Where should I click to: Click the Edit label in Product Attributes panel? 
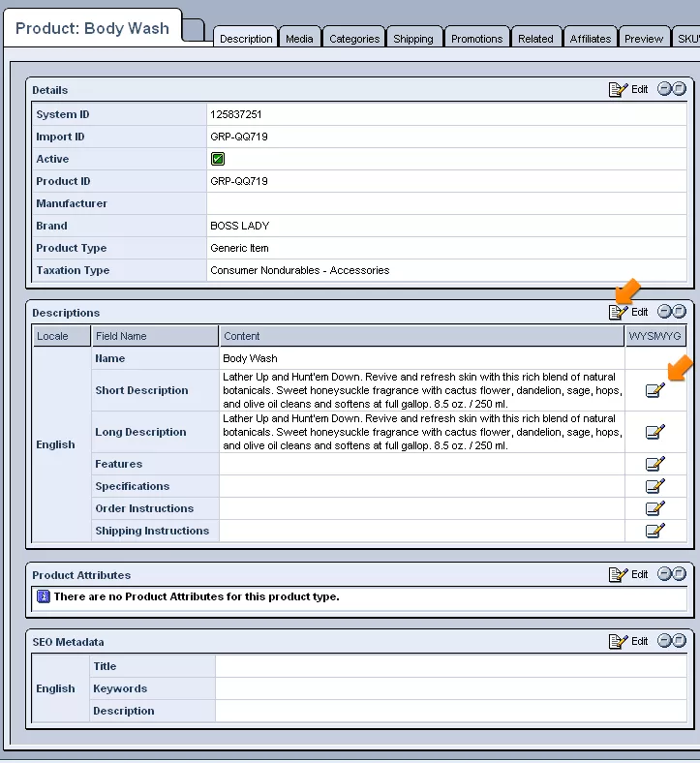639,575
